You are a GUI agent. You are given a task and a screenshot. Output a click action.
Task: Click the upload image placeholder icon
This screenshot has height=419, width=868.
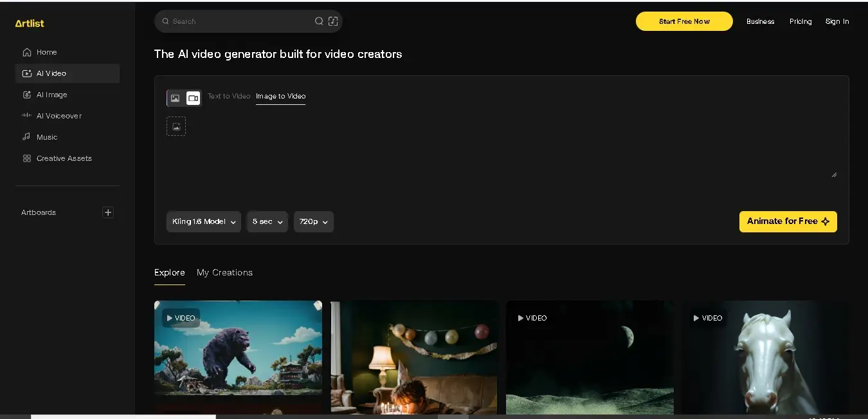[x=176, y=126]
